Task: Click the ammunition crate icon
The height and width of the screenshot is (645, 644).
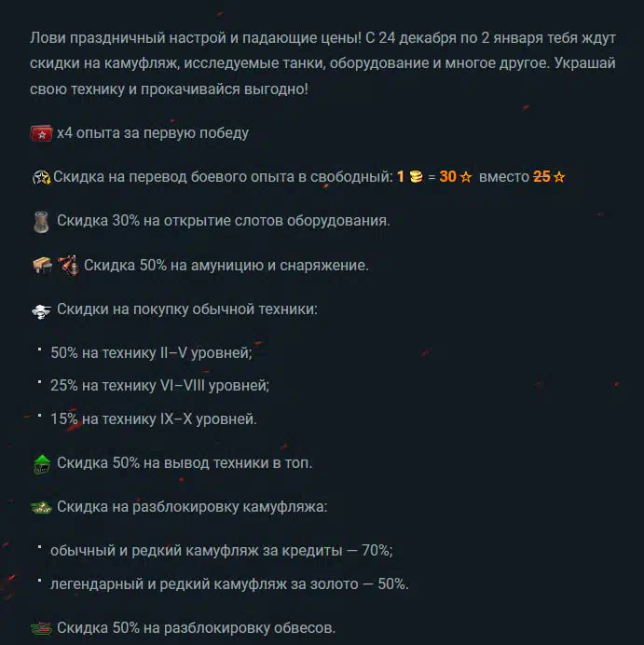Action: click(42, 266)
